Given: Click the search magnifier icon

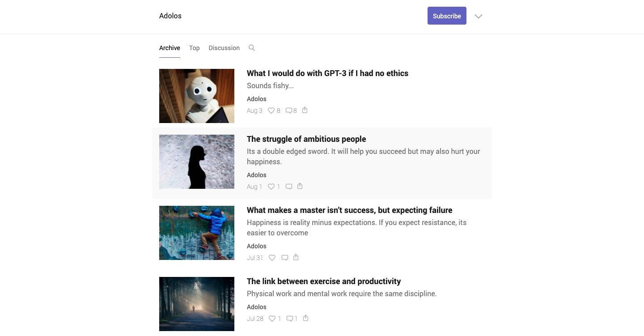Looking at the screenshot, I should click(x=252, y=48).
